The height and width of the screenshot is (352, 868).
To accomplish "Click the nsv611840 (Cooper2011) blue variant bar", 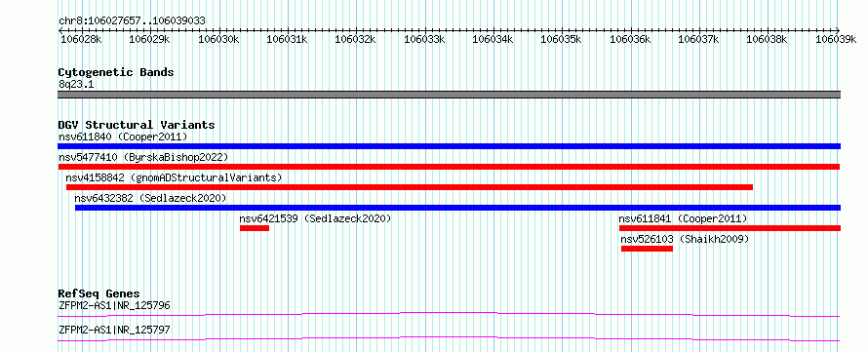I will point(449,146).
